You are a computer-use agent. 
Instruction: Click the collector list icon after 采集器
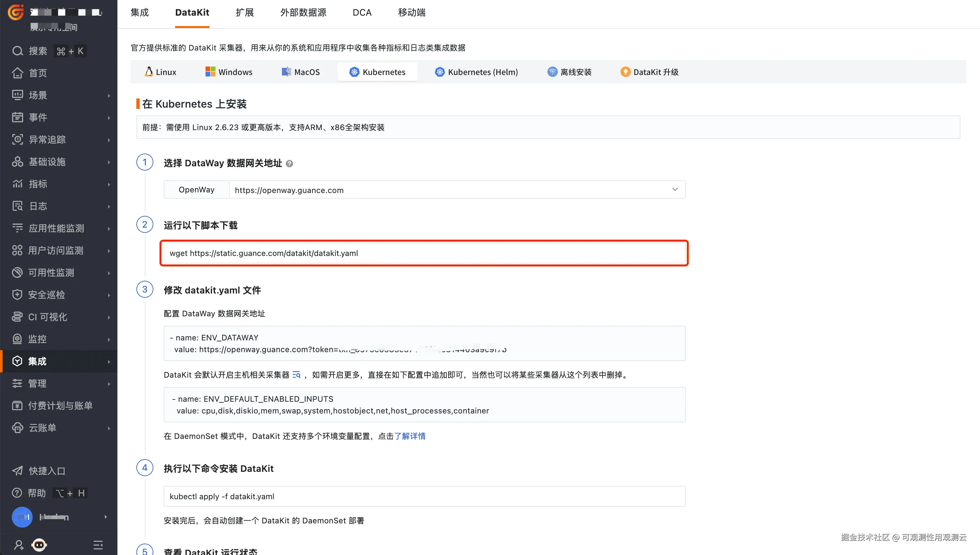296,375
